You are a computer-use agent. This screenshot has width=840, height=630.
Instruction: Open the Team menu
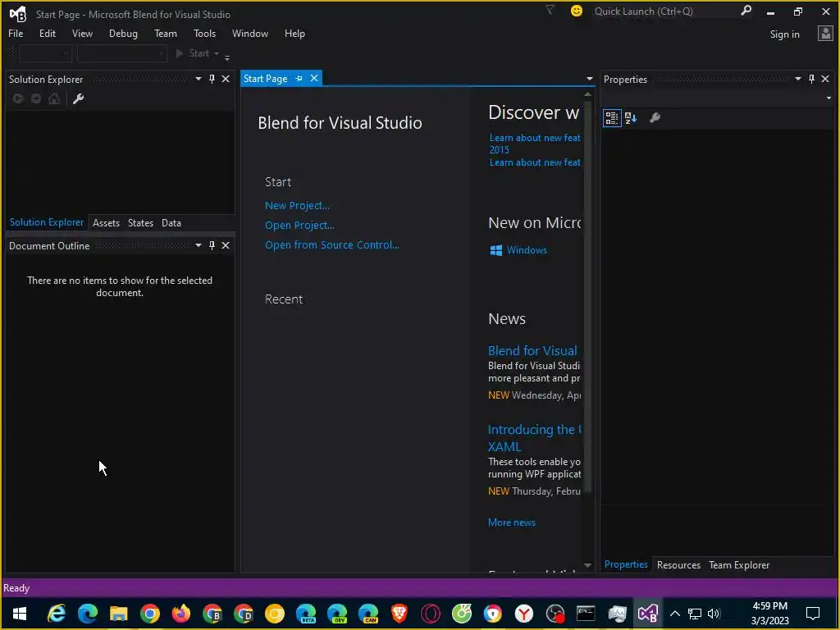point(166,33)
